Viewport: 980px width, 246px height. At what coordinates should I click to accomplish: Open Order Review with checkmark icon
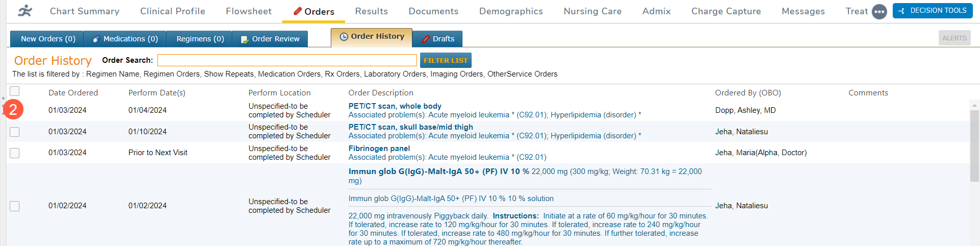click(x=245, y=39)
